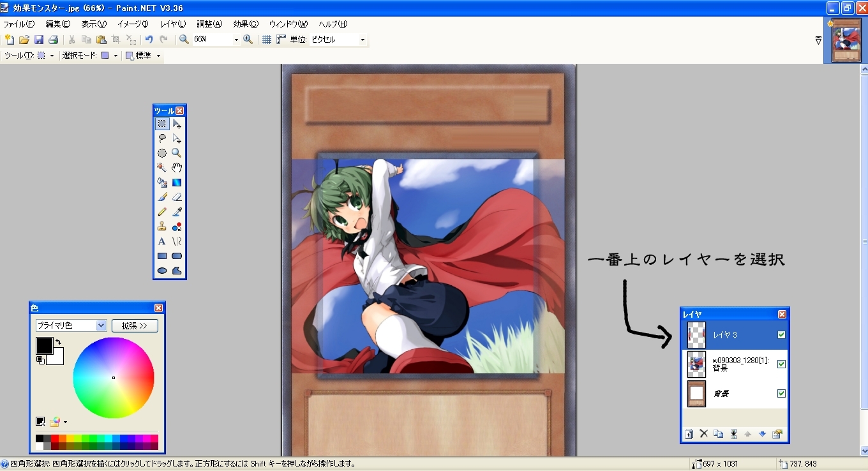Add a new layer in Layers window
868x471 pixels.
coord(689,434)
